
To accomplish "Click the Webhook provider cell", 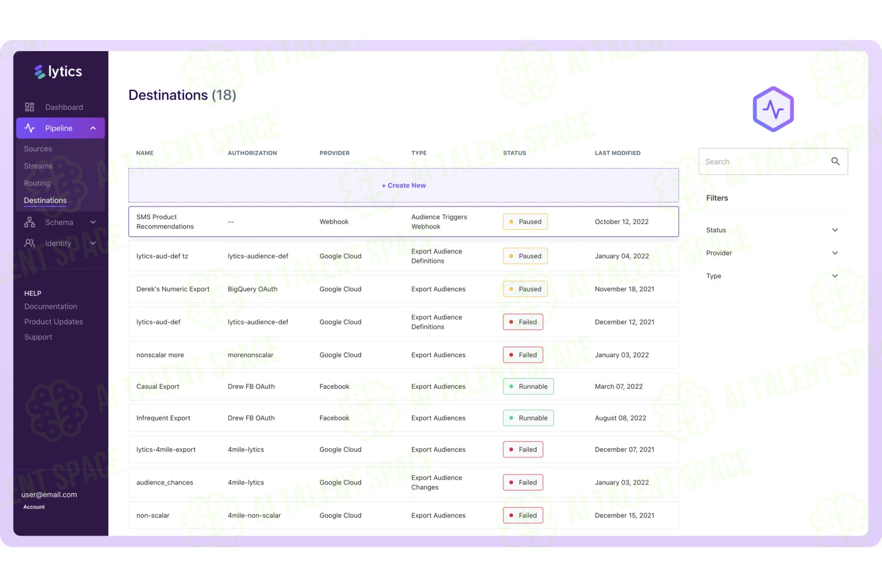I will 334,222.
